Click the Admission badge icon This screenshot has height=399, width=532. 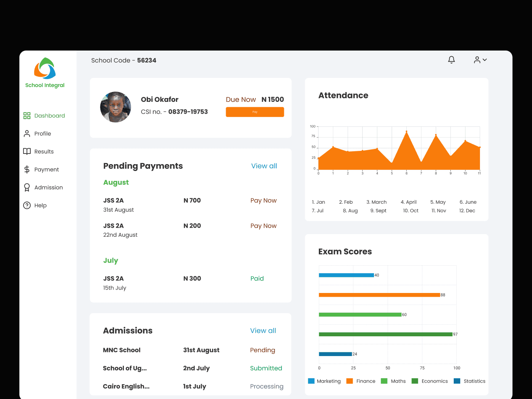[x=27, y=187]
